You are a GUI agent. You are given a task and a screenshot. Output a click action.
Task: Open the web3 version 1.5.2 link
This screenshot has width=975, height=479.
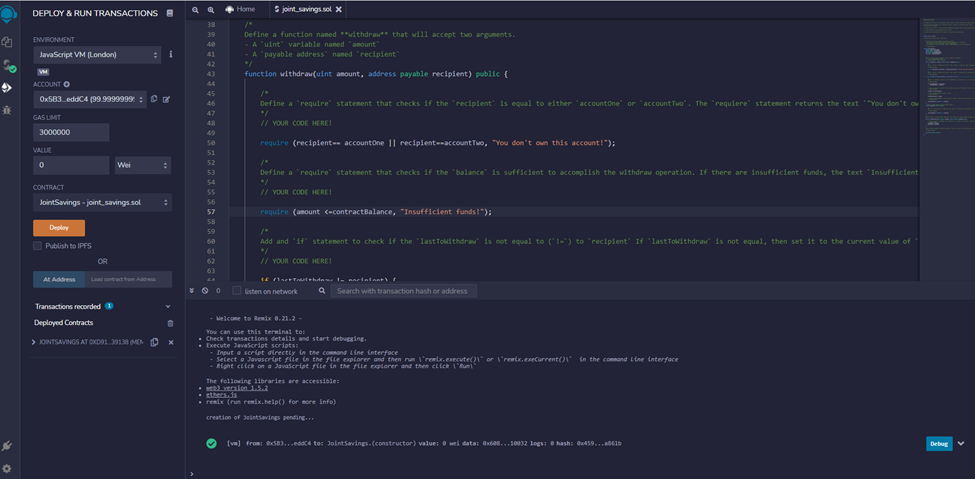(x=237, y=388)
